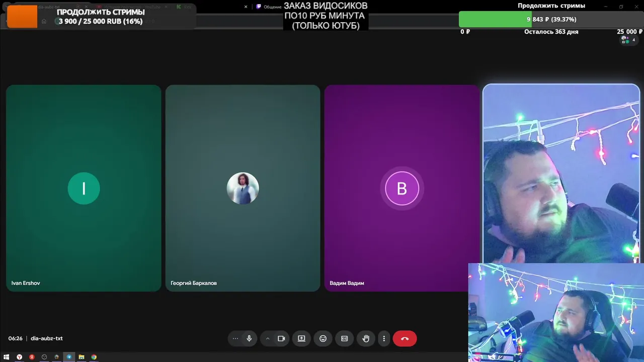
Task: Mute the microphone in call controls
Action: point(249,338)
